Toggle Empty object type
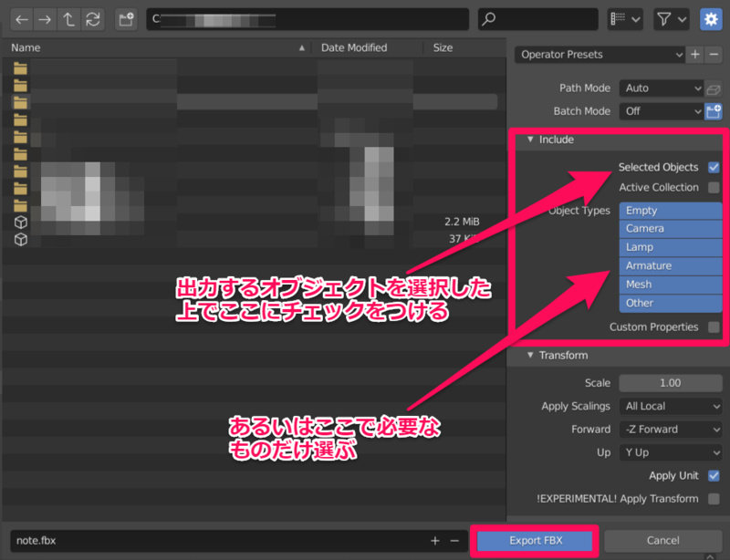The image size is (730, 560). [x=671, y=211]
